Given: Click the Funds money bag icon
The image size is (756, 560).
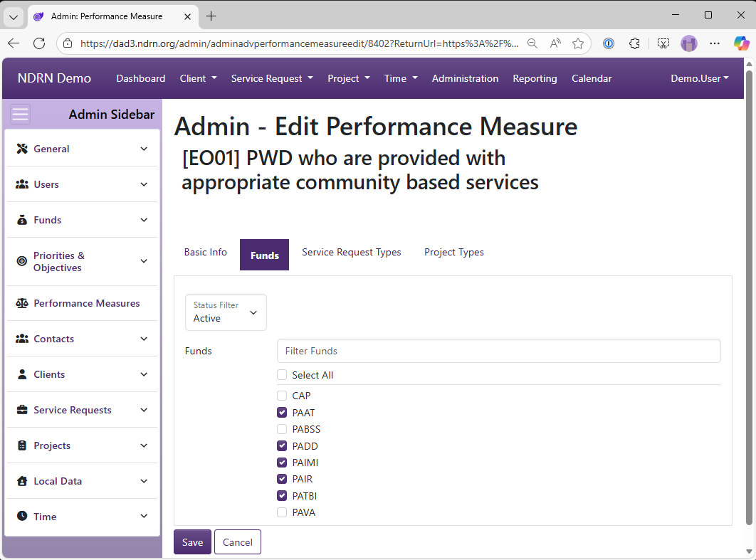Looking at the screenshot, I should pos(22,220).
